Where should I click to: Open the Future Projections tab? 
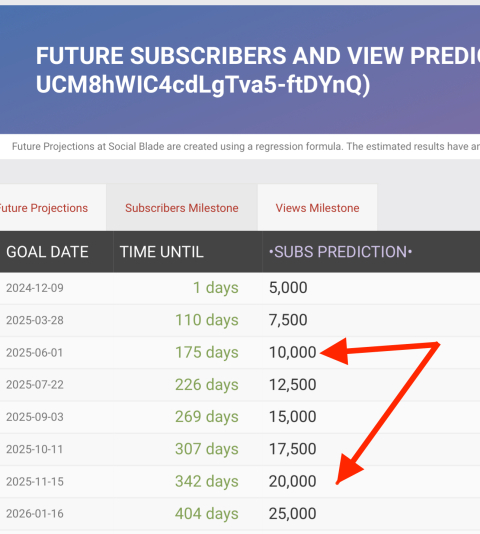[44, 208]
